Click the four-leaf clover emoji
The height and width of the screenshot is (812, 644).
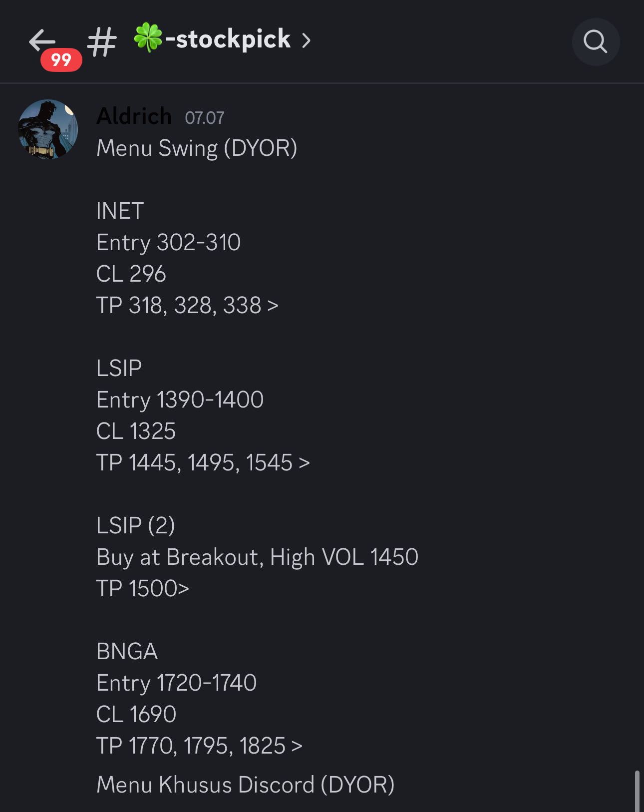(148, 37)
